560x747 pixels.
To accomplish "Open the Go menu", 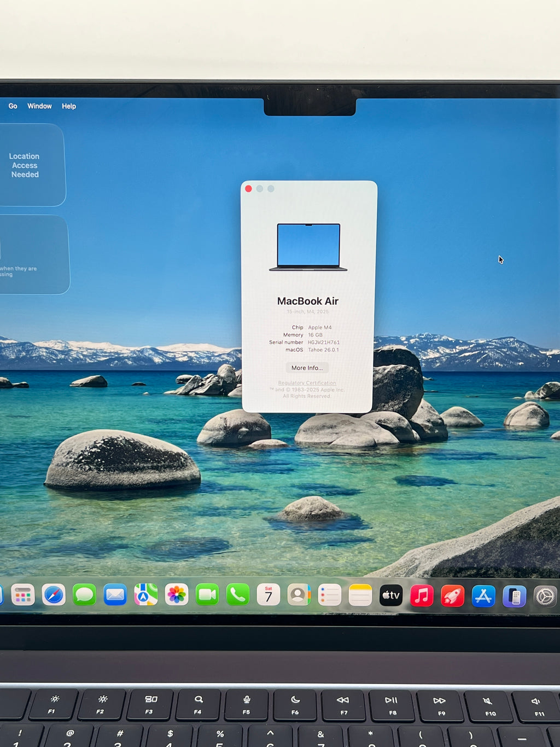I will [13, 106].
